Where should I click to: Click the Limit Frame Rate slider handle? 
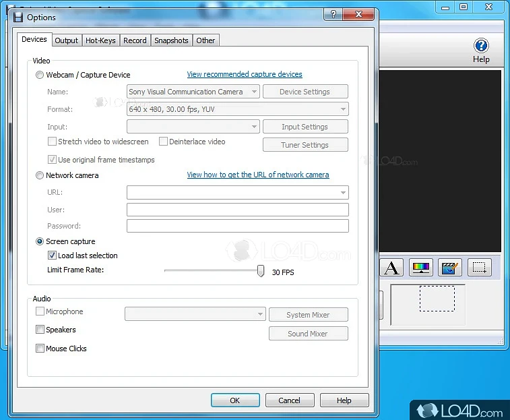(261, 271)
